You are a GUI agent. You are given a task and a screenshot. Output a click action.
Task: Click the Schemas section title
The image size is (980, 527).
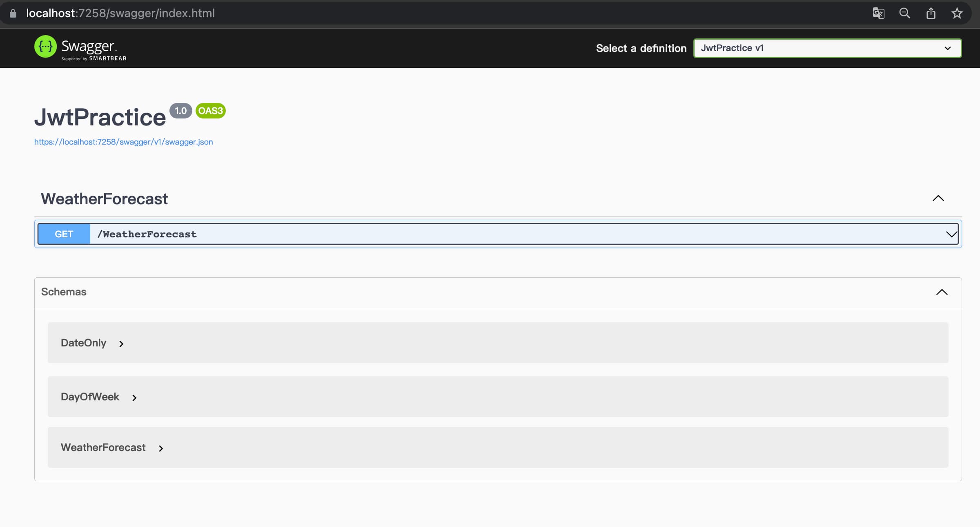point(64,292)
